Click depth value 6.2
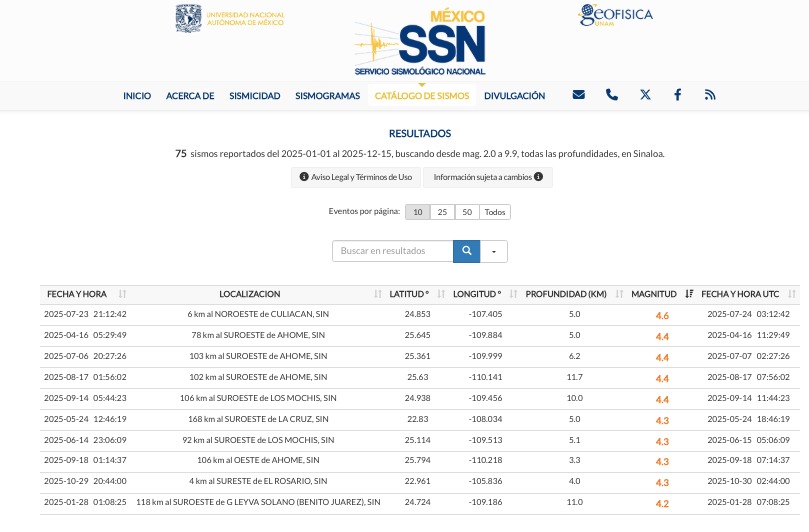 pyautogui.click(x=574, y=356)
